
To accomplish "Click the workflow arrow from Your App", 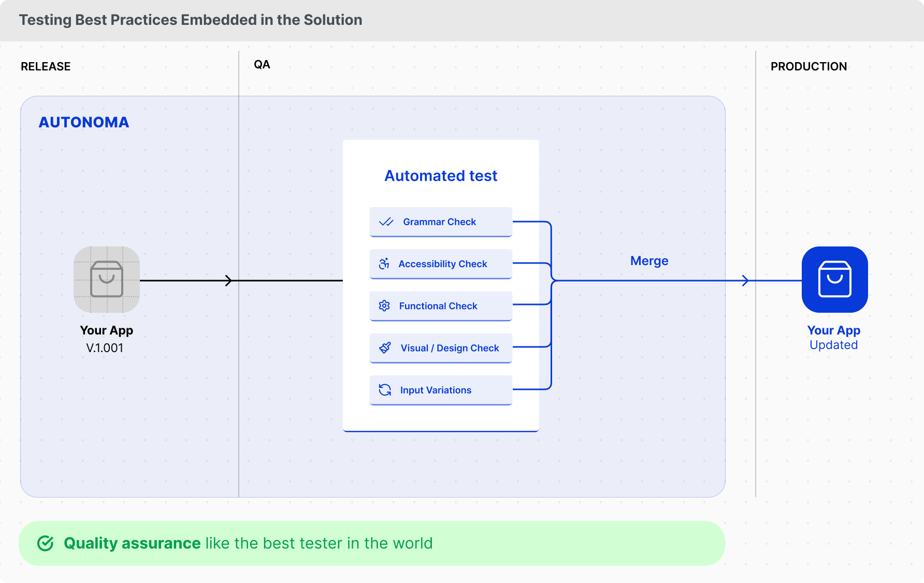I will (228, 281).
